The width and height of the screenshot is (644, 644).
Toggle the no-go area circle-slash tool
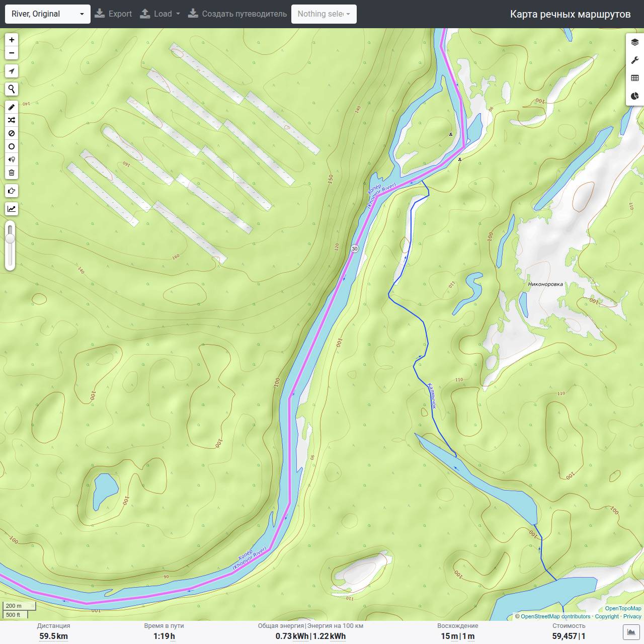(12, 133)
